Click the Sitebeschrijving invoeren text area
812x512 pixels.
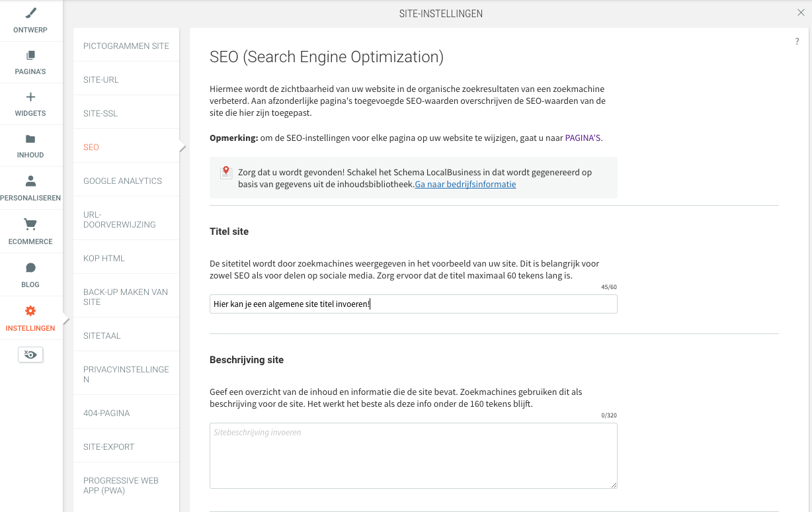(x=413, y=456)
